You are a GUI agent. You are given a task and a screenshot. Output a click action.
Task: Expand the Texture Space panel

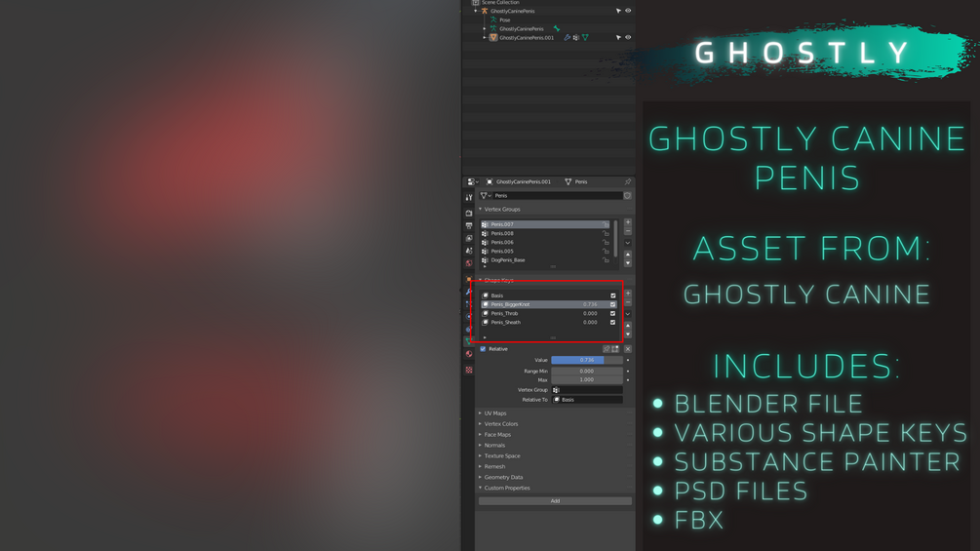click(x=480, y=456)
